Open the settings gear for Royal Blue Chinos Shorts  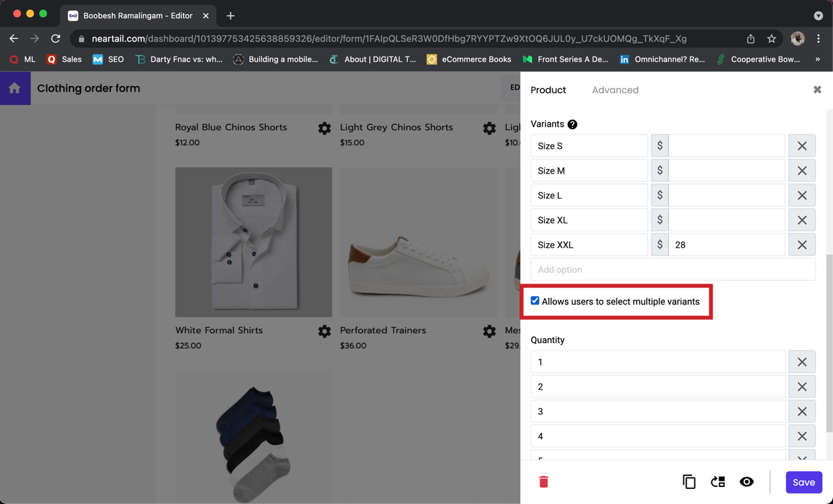[324, 128]
